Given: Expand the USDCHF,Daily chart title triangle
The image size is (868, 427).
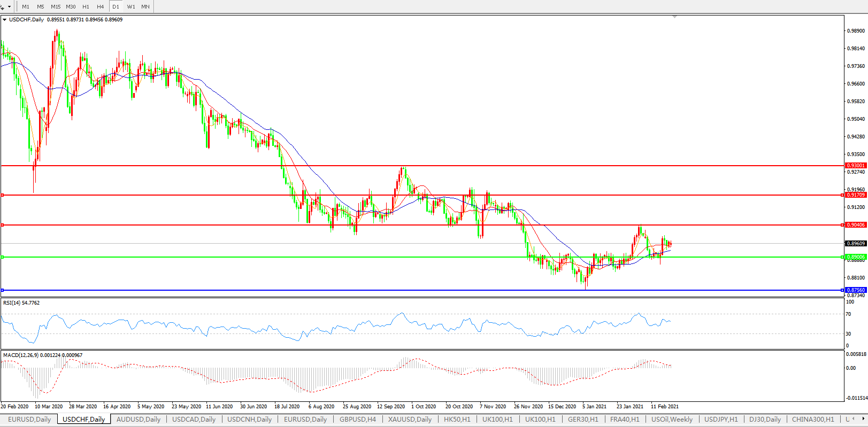Looking at the screenshot, I should [5, 20].
